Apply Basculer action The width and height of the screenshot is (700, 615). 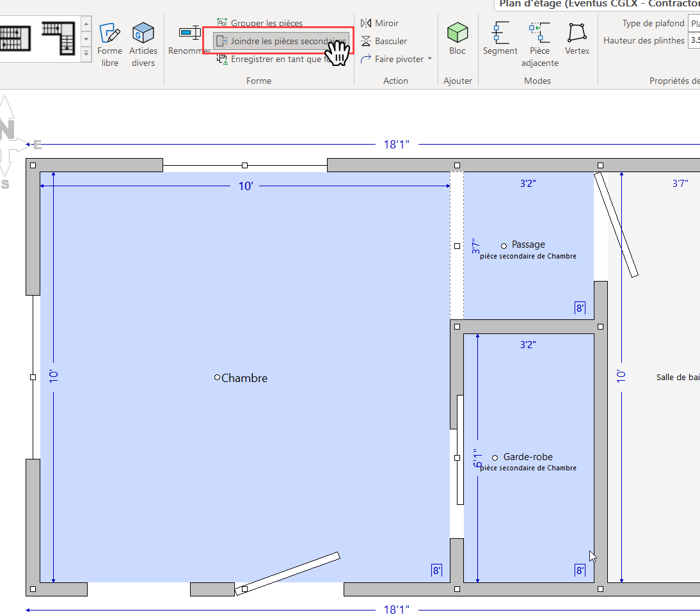coord(384,41)
